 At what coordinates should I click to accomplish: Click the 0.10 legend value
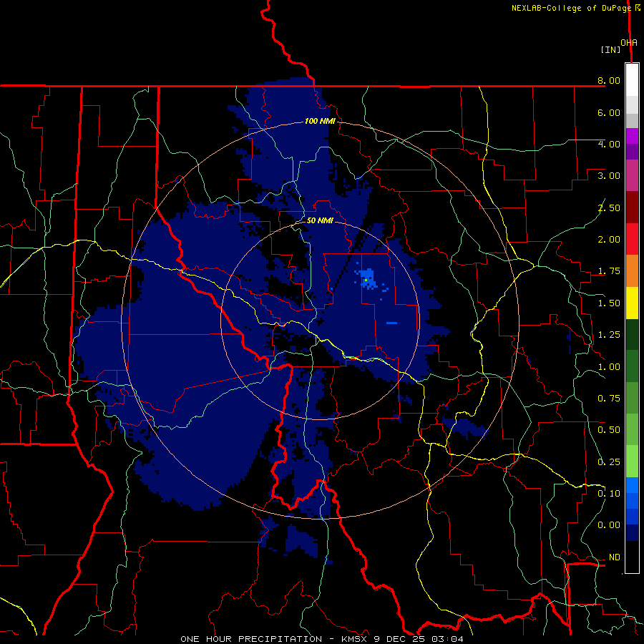pyautogui.click(x=609, y=494)
